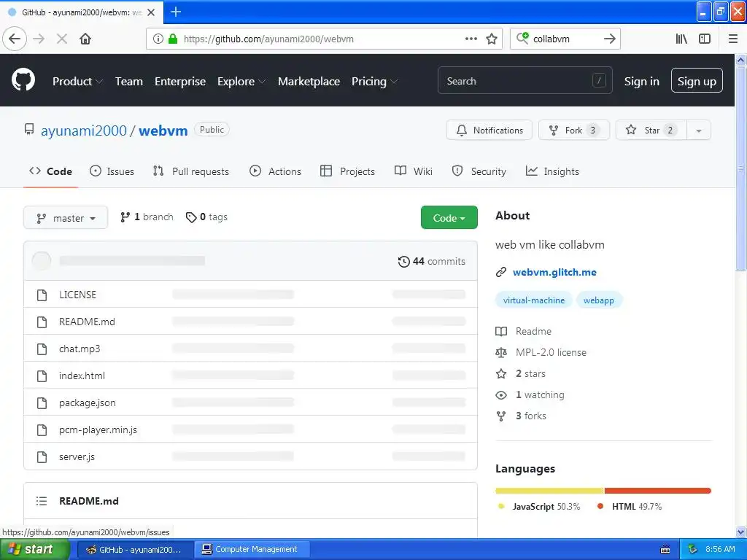This screenshot has width=747, height=560.
Task: Open the Firefox hamburger menu
Action: coord(733,39)
